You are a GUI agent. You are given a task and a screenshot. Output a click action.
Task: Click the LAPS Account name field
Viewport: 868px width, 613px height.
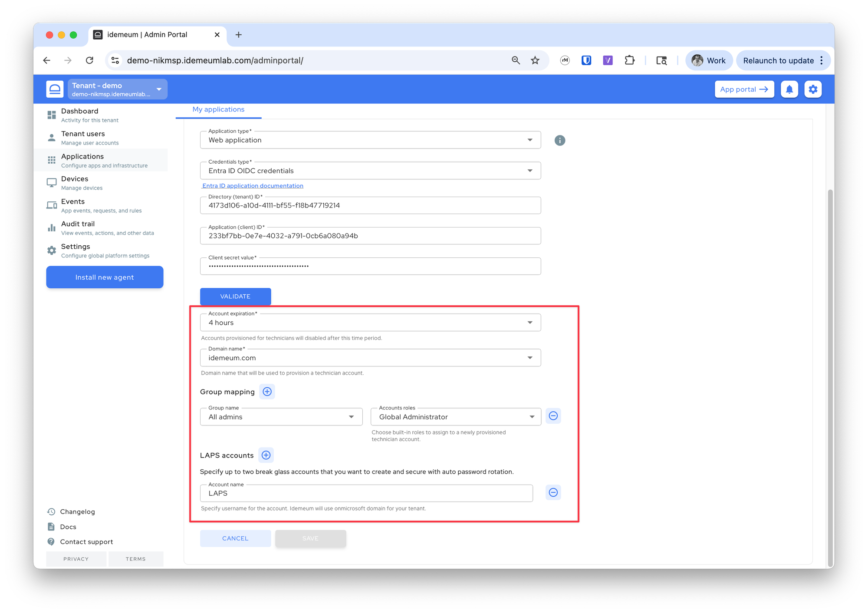(366, 493)
